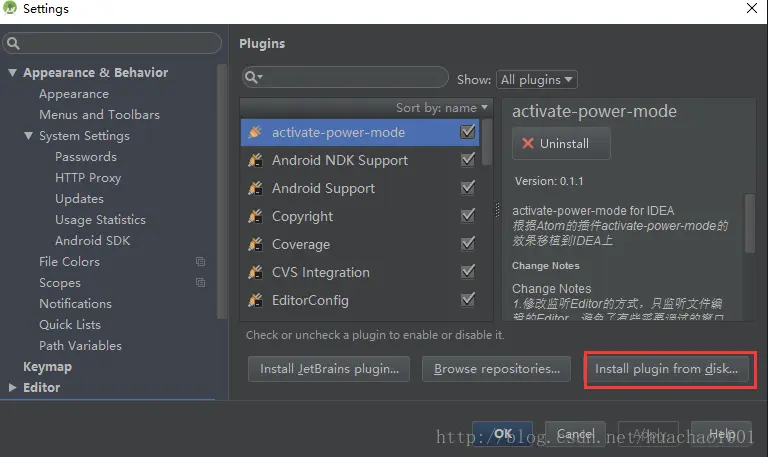Click the Copyright plugin icon

click(x=255, y=216)
